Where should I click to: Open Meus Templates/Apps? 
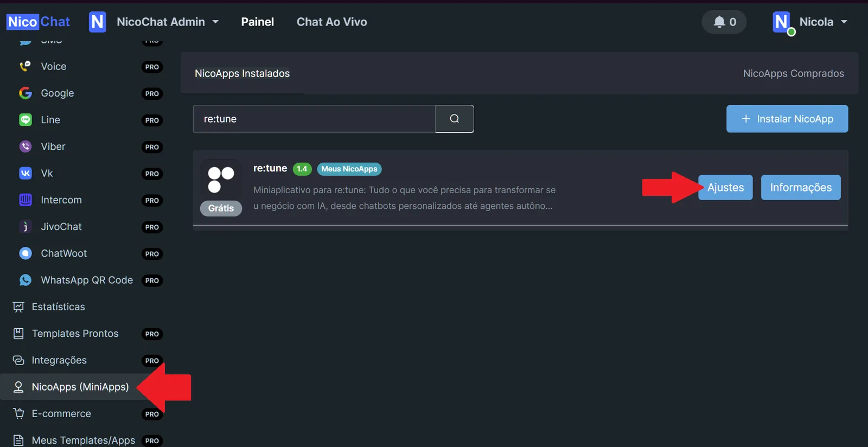click(x=84, y=440)
